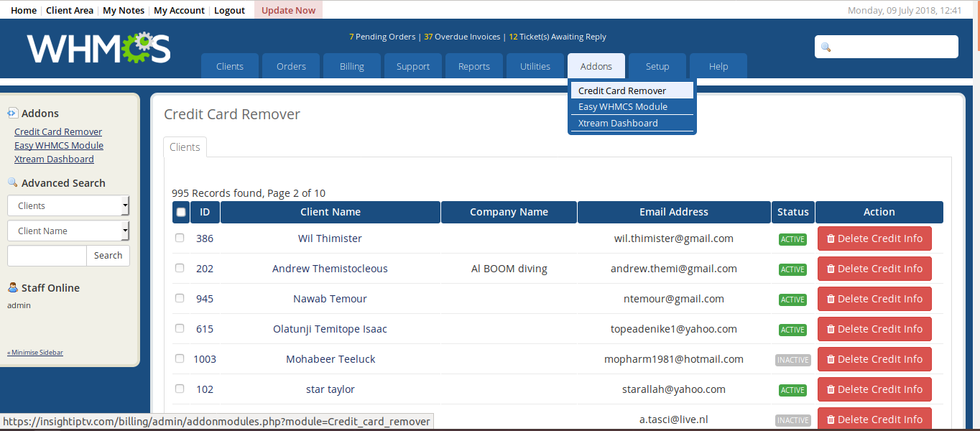Image resolution: width=980 pixels, height=431 pixels.
Task: Select Xtream Dashboard from Addons menu
Action: click(x=618, y=123)
